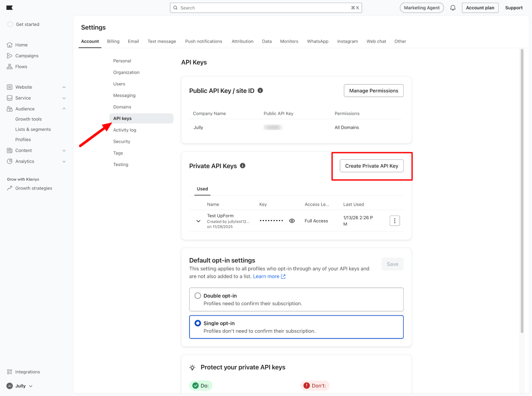Click the Manage Permissions button
Viewport: 532px width, 396px height.
[374, 90]
